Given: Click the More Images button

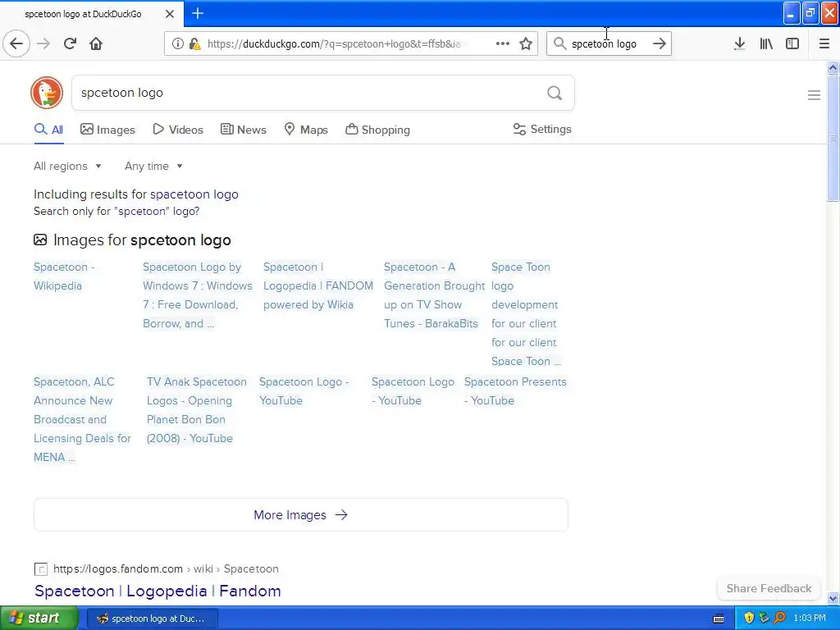Looking at the screenshot, I should (300, 515).
